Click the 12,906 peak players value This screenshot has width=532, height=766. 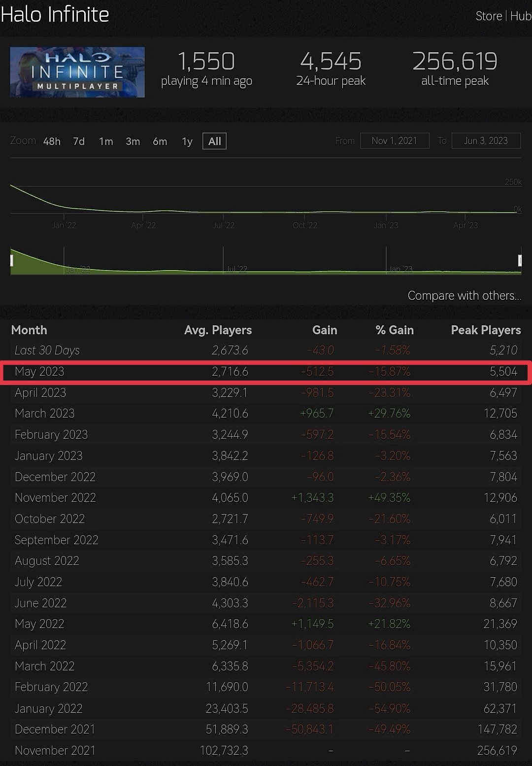pos(500,498)
